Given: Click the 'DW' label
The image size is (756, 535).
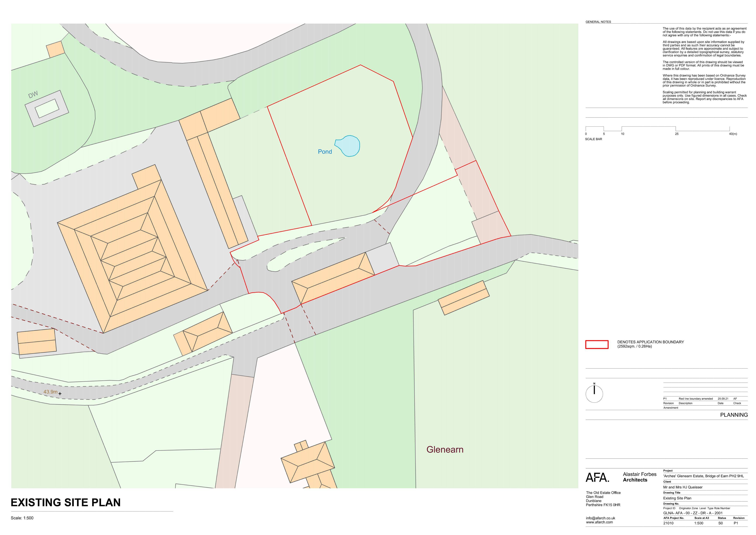Looking at the screenshot, I should [33, 95].
